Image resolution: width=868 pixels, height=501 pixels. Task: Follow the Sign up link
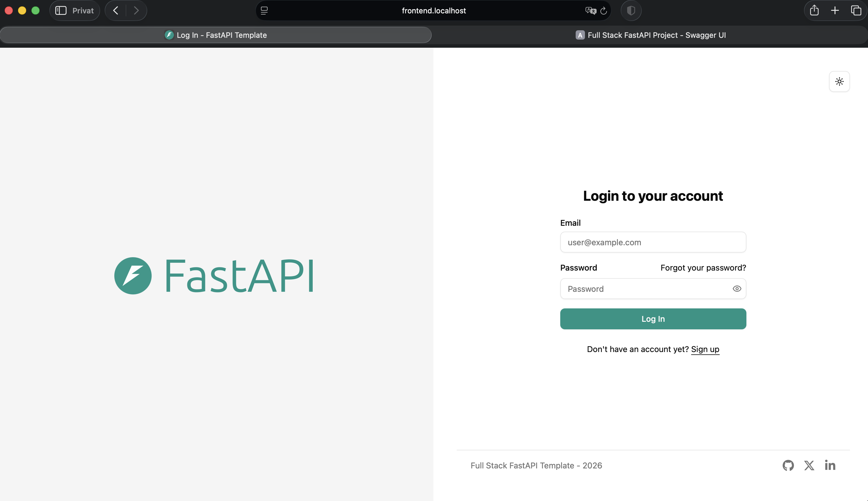pos(705,349)
